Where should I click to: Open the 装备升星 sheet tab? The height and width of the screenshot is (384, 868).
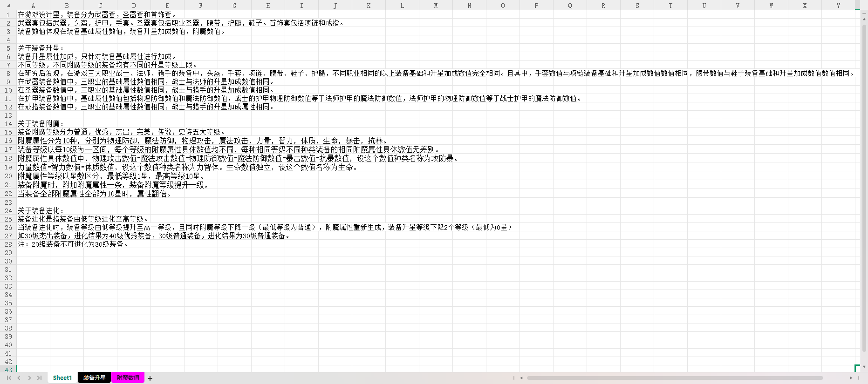point(95,378)
